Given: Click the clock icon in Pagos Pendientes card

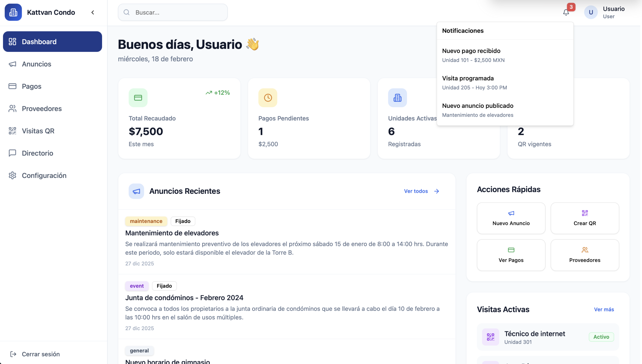Looking at the screenshot, I should (268, 98).
